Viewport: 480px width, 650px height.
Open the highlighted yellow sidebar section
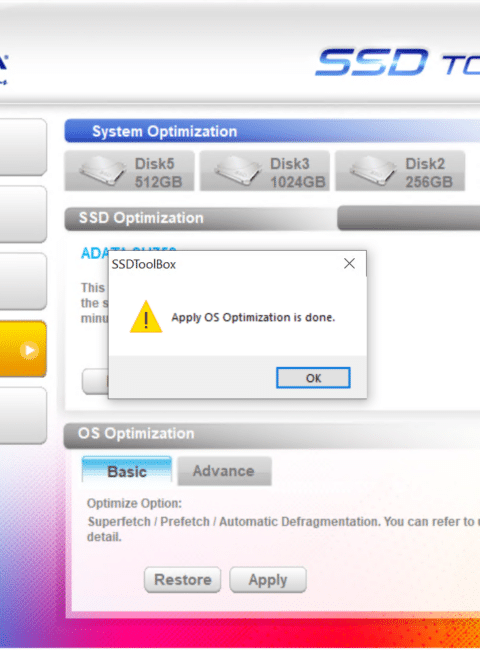(x=22, y=349)
